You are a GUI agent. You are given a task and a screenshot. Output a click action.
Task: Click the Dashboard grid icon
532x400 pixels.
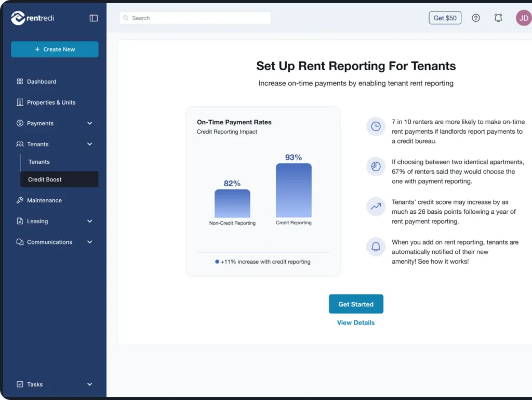click(20, 82)
